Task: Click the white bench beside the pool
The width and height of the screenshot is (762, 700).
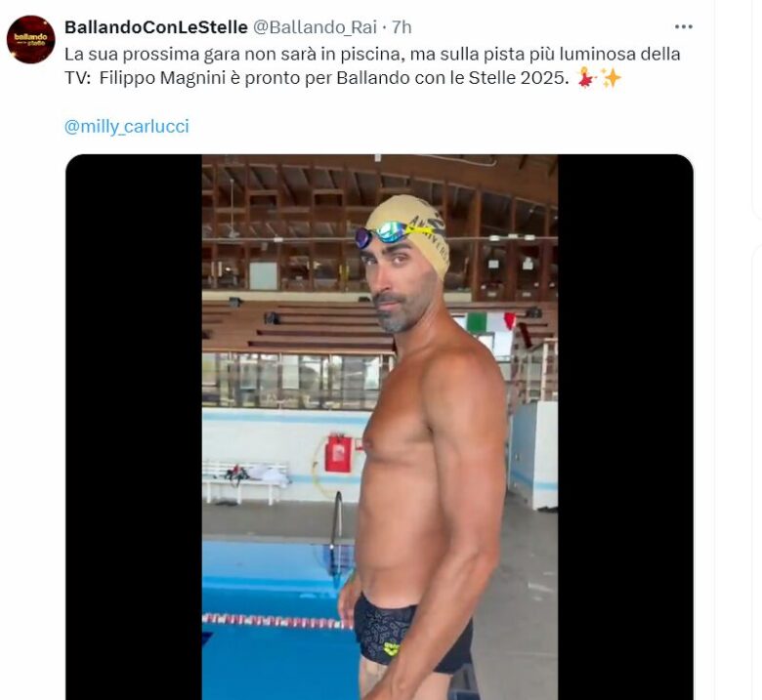Action: pyautogui.click(x=245, y=481)
